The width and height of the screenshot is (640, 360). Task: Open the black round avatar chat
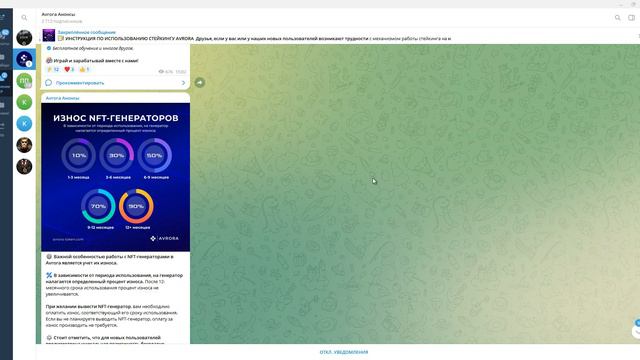point(24,38)
